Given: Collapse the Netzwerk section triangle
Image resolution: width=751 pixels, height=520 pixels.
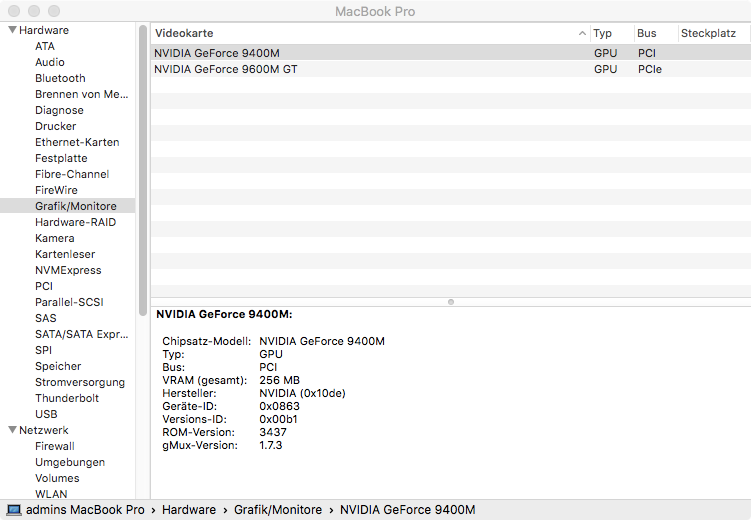Looking at the screenshot, I should pyautogui.click(x=13, y=430).
